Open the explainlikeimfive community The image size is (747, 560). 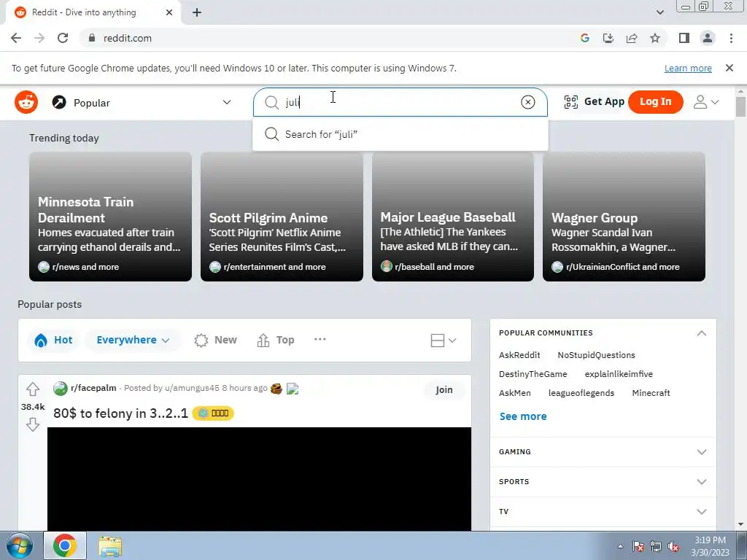[619, 374]
